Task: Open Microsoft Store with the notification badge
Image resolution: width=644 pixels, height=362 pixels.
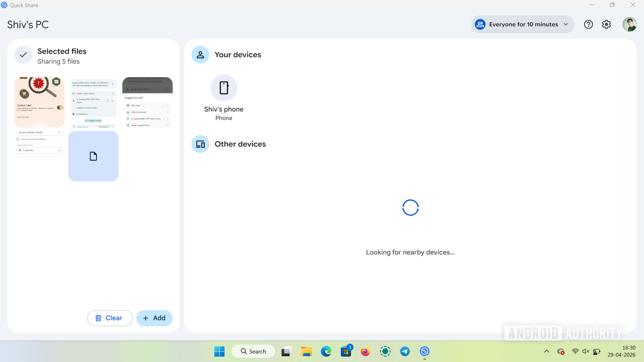Action: point(346,351)
